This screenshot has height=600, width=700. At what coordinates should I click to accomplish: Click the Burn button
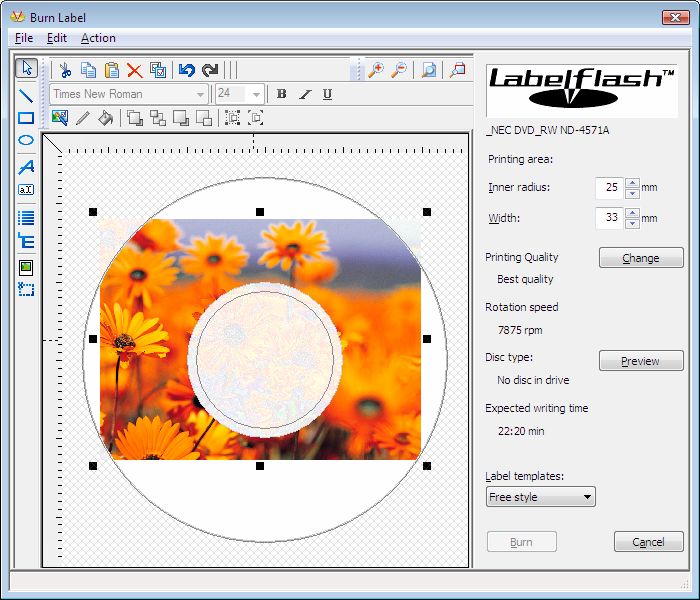[x=521, y=542]
